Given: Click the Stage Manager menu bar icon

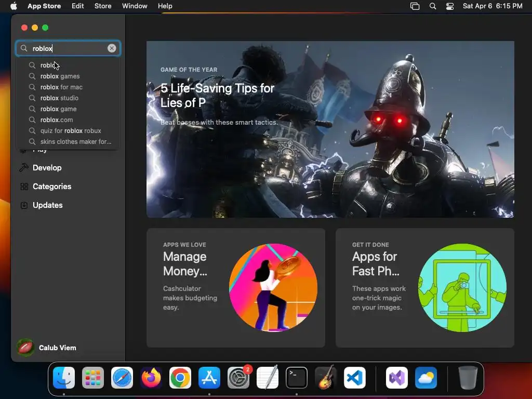Looking at the screenshot, I should point(415,6).
